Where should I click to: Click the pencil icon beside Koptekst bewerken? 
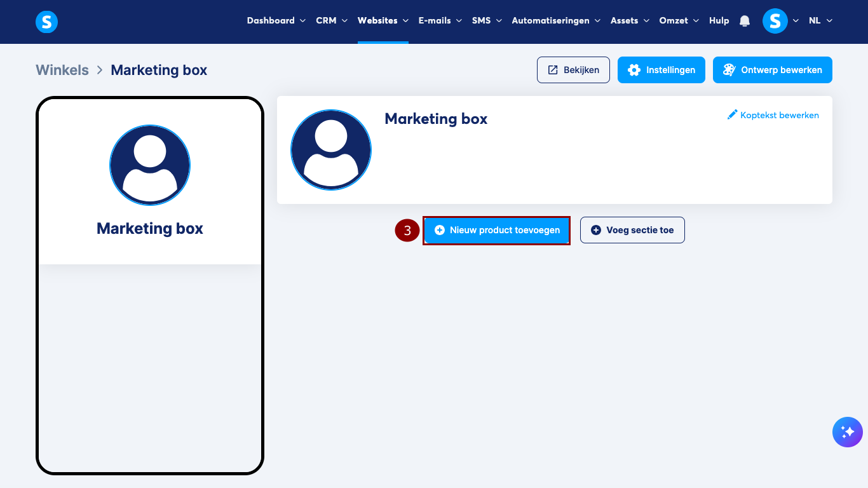[x=733, y=115]
